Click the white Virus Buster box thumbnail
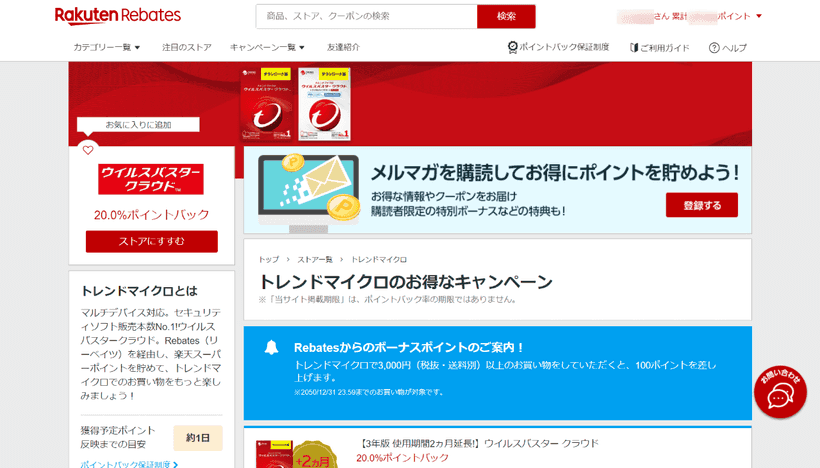The image size is (820, 468). point(324,104)
